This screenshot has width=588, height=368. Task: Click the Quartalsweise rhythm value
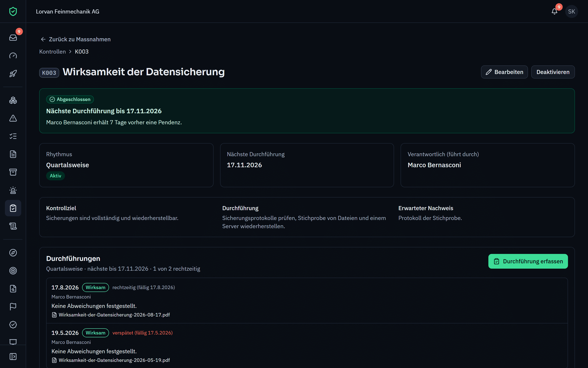[68, 165]
